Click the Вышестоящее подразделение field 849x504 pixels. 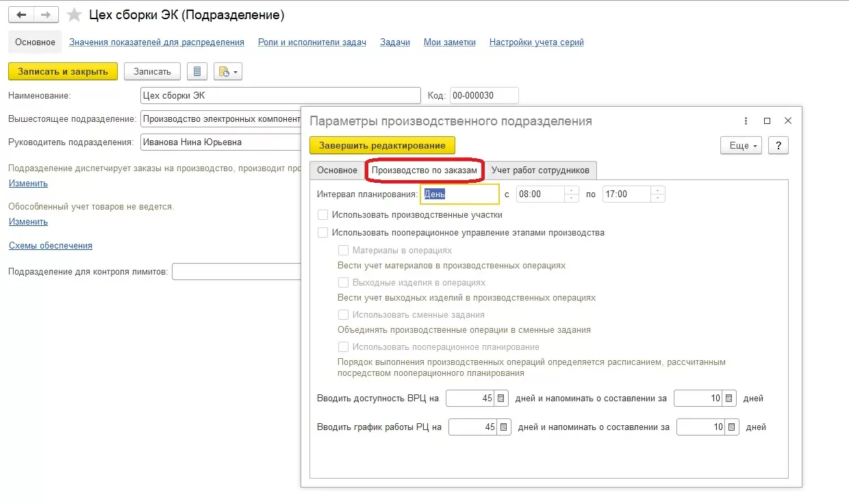[220, 118]
